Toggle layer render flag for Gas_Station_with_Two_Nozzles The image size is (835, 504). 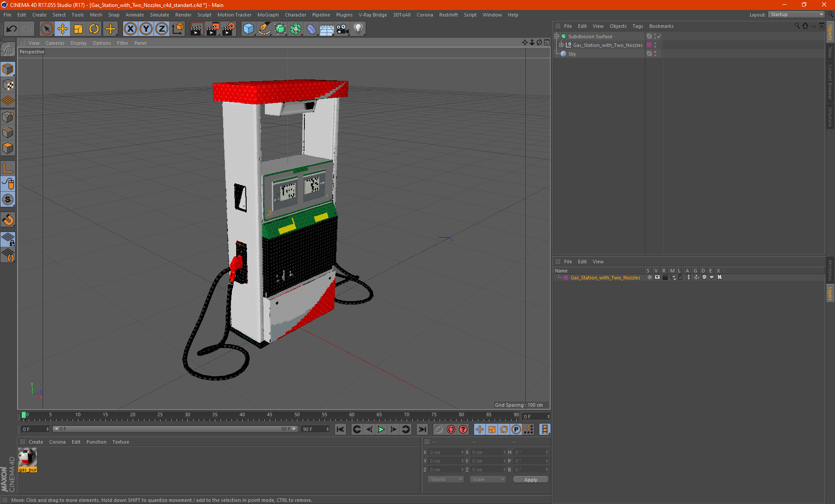click(x=665, y=277)
